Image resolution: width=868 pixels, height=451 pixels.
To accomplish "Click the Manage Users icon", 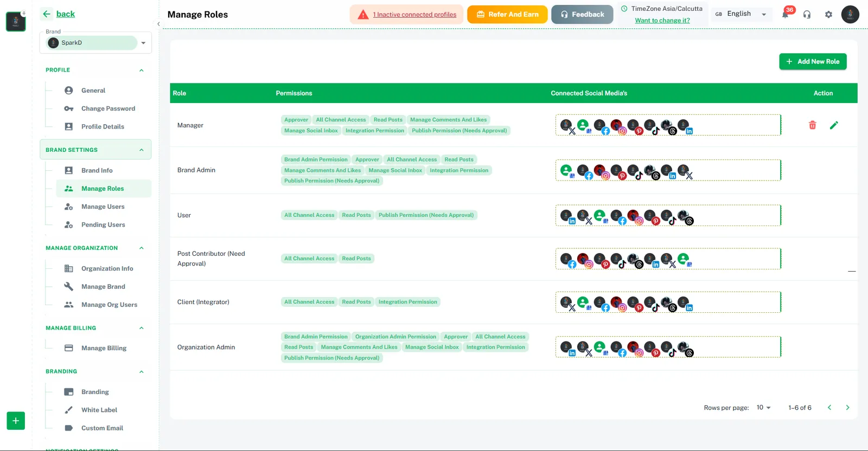I will [69, 207].
